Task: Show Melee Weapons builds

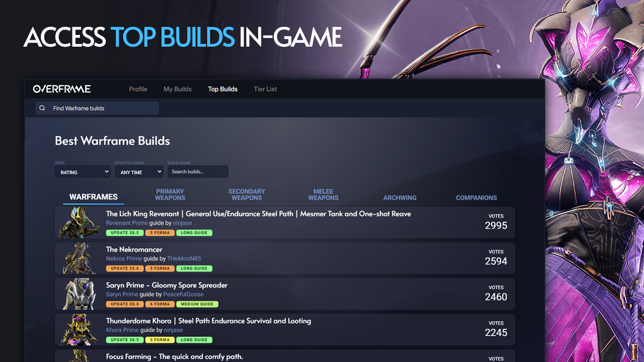Action: coord(323,195)
